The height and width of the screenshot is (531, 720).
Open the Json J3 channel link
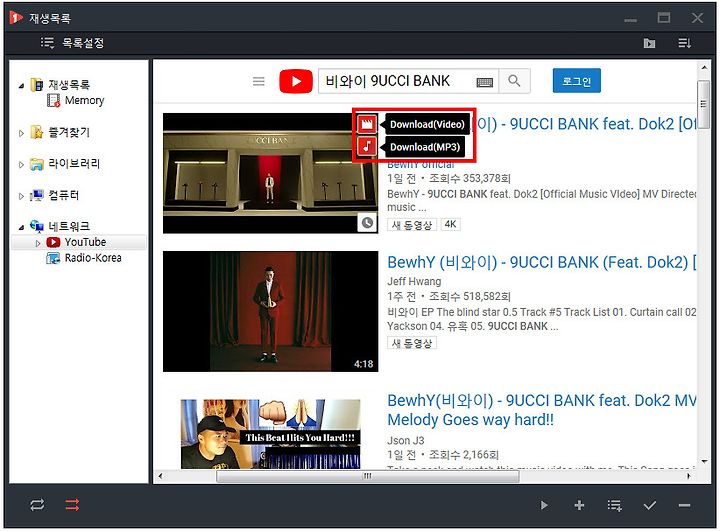[405, 441]
